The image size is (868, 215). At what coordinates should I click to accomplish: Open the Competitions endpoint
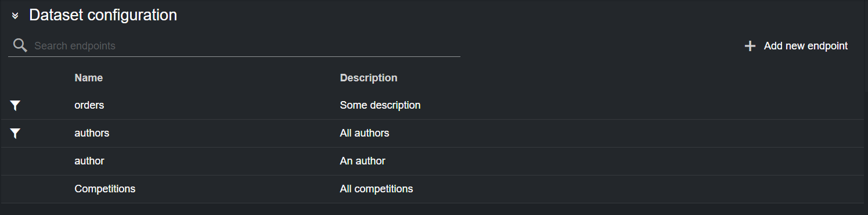pyautogui.click(x=105, y=189)
